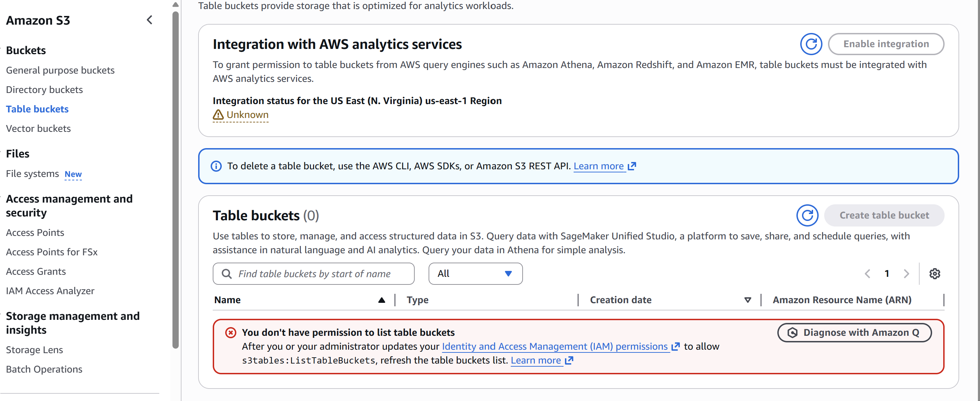Open Directory buckets section
The width and height of the screenshot is (980, 401).
[x=44, y=89]
